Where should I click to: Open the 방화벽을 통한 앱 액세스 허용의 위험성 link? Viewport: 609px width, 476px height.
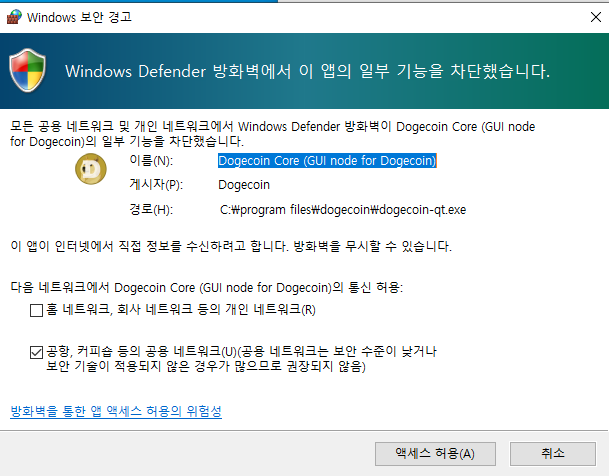tap(116, 411)
